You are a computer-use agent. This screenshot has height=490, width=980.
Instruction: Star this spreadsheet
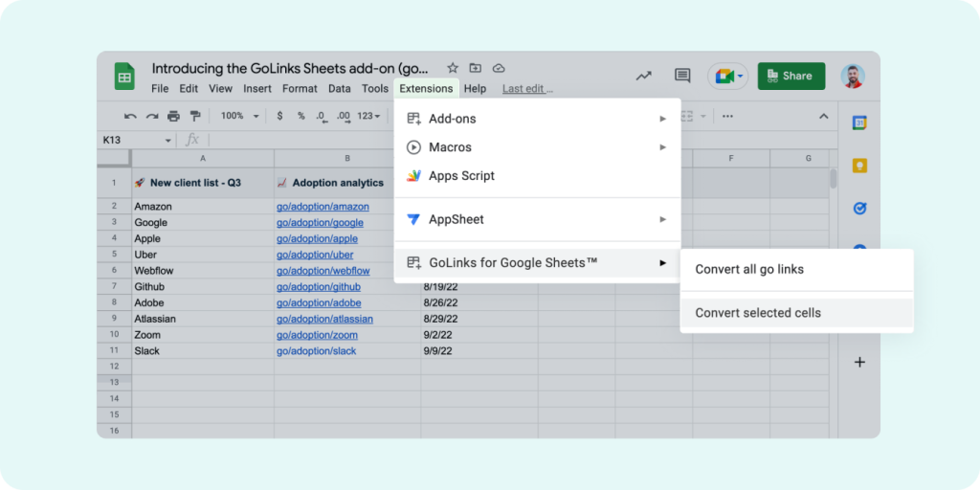click(x=453, y=68)
